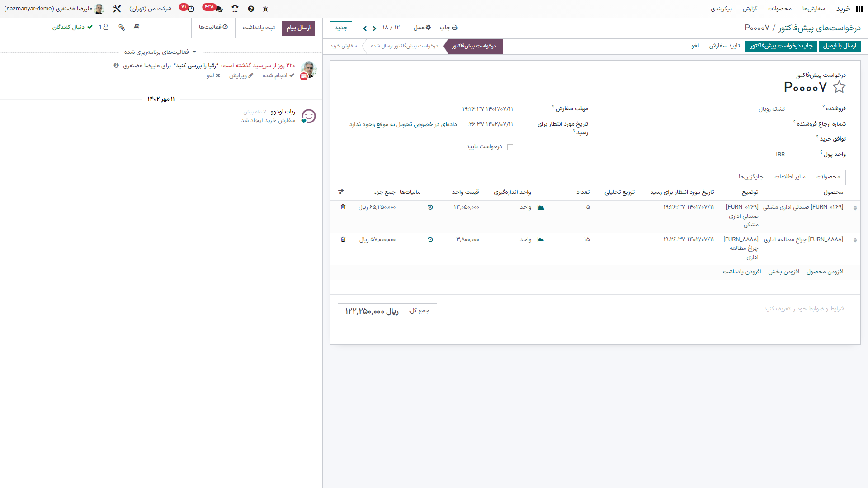Click the افزودن محصول link
Screen dimensions: 868x488
(825, 272)
